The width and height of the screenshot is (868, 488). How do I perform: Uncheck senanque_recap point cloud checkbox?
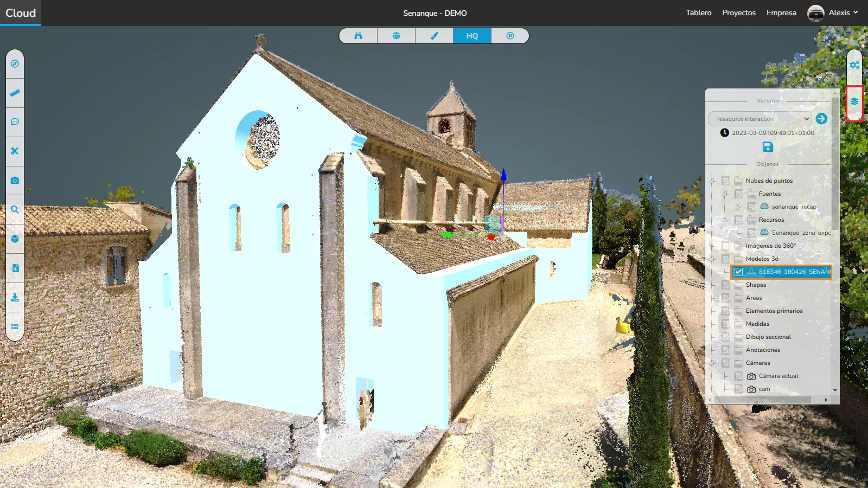751,207
